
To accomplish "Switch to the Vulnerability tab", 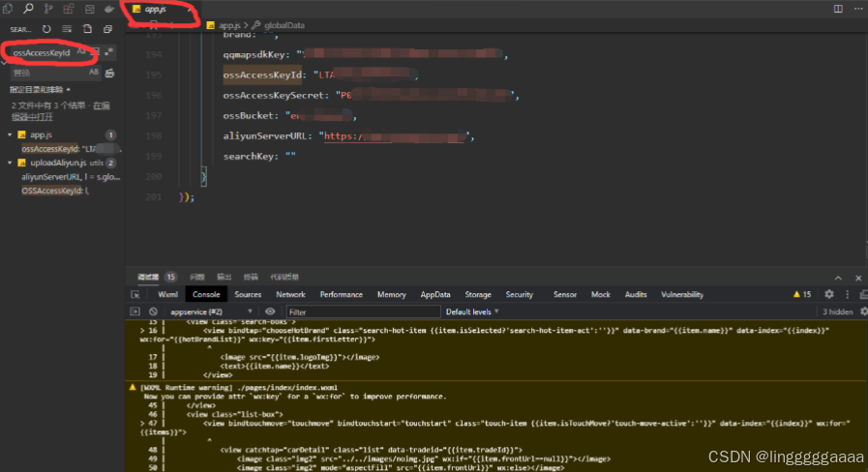I will point(682,294).
